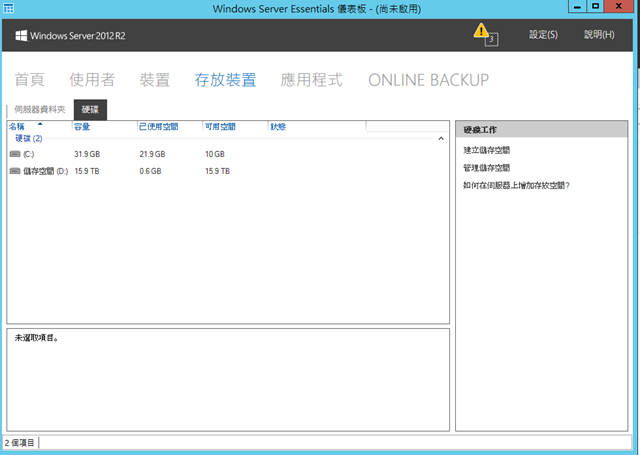Click the 31.9 GB capacity cell

coord(87,154)
